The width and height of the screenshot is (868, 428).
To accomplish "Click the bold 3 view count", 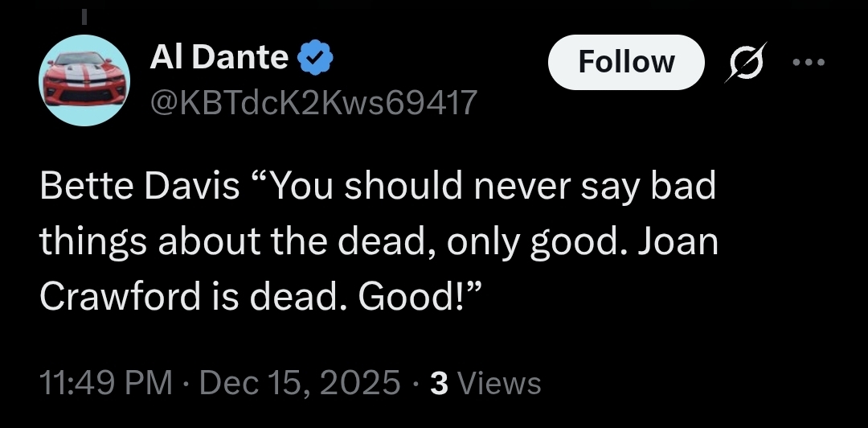I will pos(439,383).
